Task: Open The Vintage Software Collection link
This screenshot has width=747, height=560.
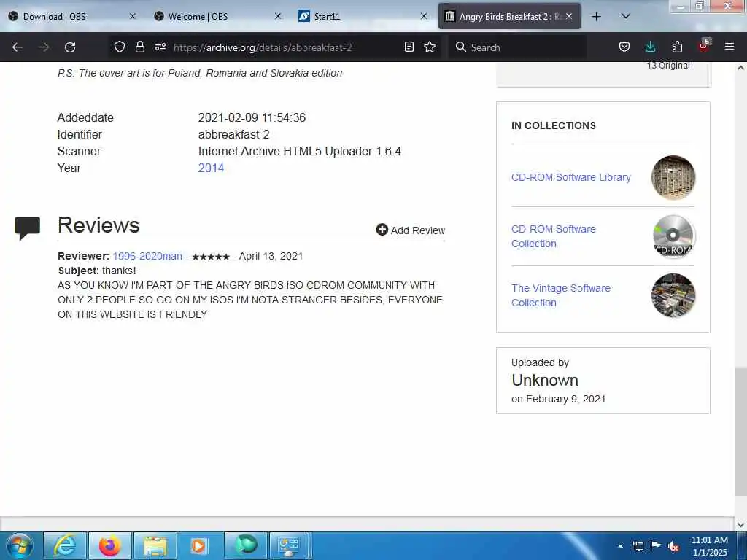Action: (x=561, y=295)
